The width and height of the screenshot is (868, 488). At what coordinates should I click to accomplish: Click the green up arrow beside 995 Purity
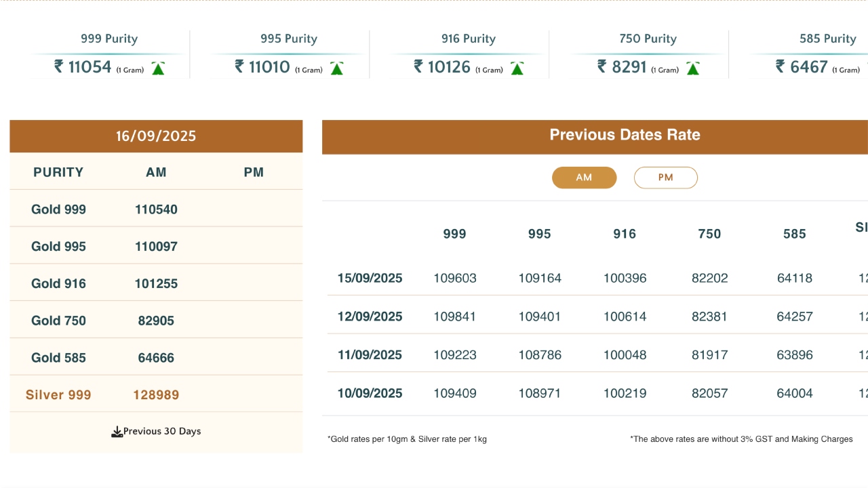(x=336, y=68)
